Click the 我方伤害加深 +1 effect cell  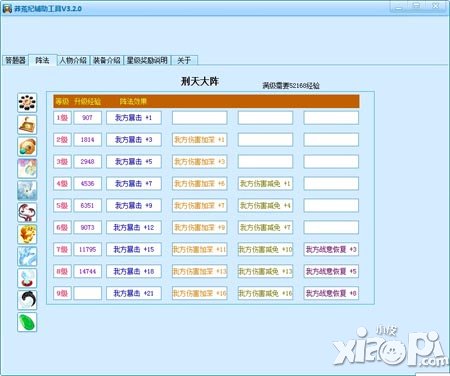point(200,140)
